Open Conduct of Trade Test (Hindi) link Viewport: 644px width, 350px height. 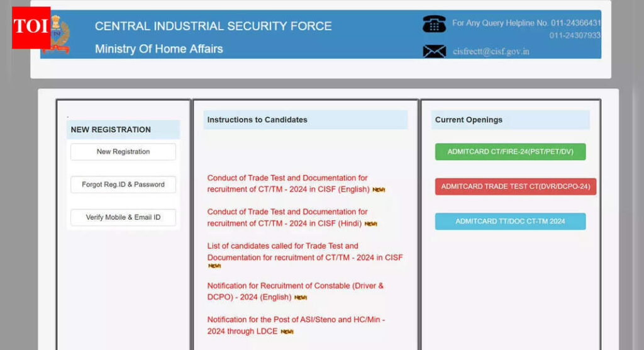[x=288, y=217]
